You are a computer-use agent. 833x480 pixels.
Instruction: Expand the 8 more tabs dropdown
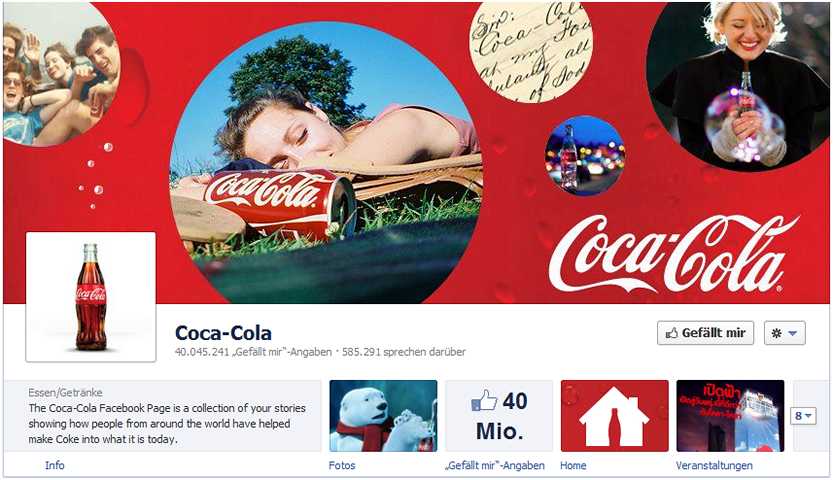(x=803, y=416)
